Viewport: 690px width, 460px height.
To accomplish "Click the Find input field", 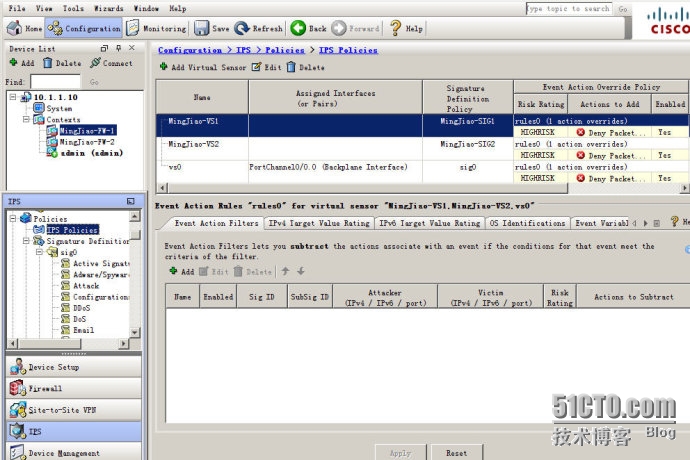I will click(x=55, y=82).
